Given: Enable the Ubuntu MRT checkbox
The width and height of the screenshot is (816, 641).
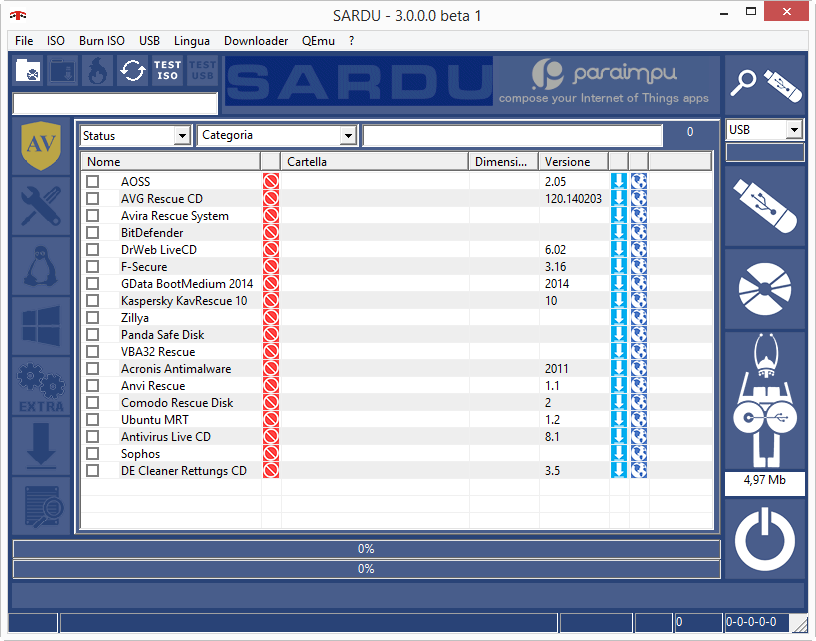Looking at the screenshot, I should (93, 420).
